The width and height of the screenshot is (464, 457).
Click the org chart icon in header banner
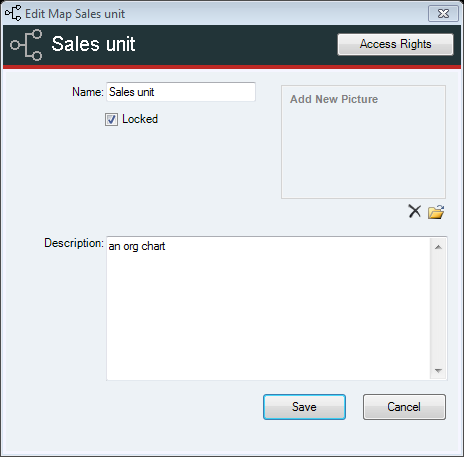26,45
